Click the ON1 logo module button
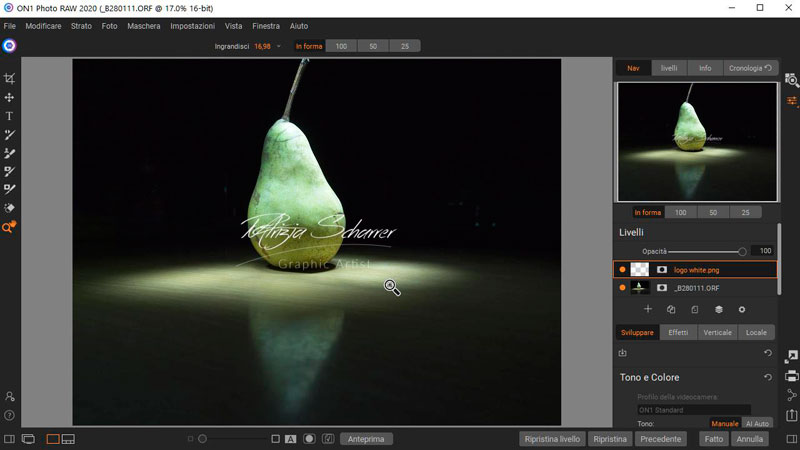The width and height of the screenshot is (800, 450). pyautogui.click(x=9, y=46)
